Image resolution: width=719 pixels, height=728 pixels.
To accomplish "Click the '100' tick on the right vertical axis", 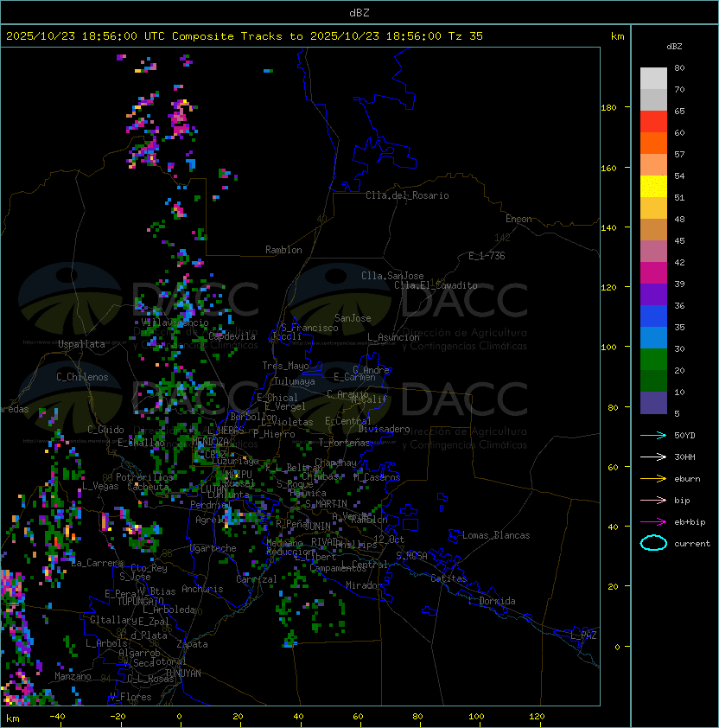I will click(608, 348).
